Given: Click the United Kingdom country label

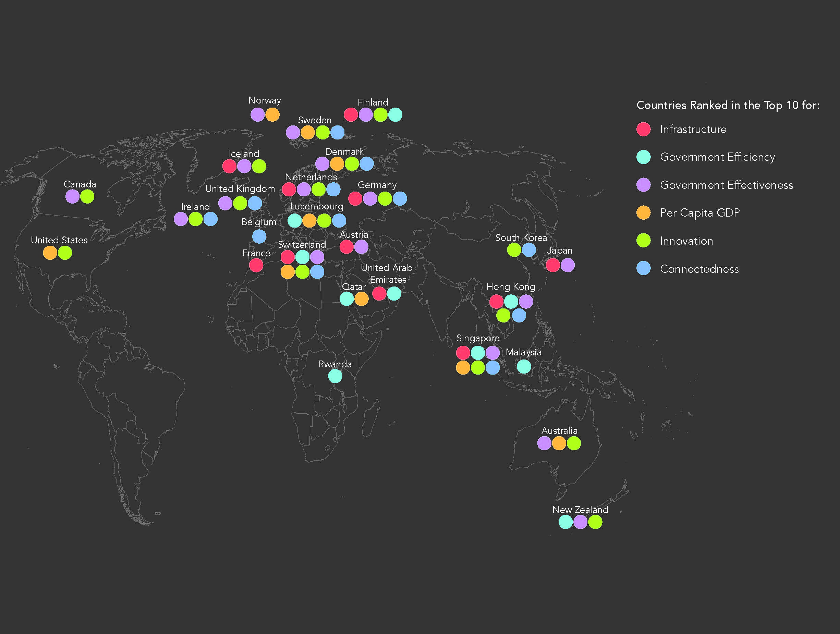Looking at the screenshot, I should pos(240,189).
